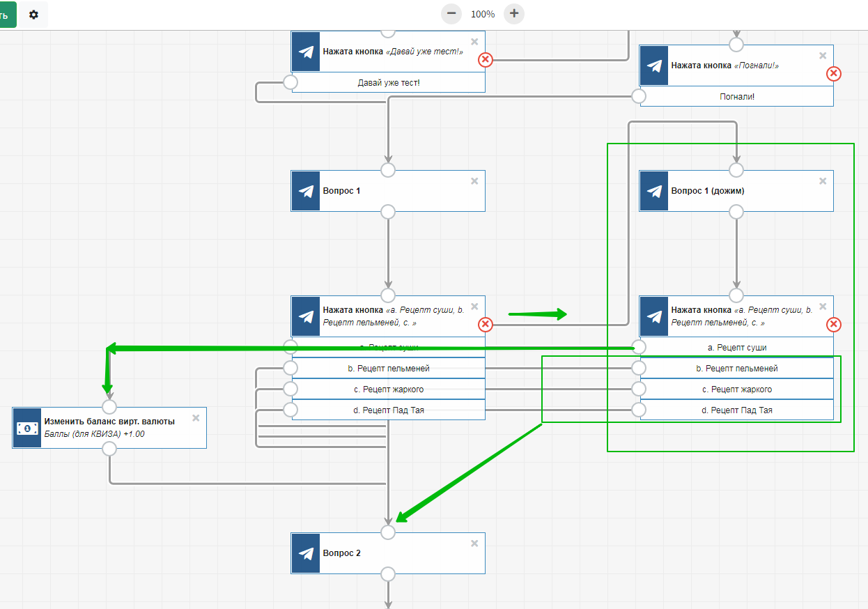This screenshot has height=609, width=868.
Task: Click left connector of 'b. Рецепт пельменей' row
Action: point(290,368)
